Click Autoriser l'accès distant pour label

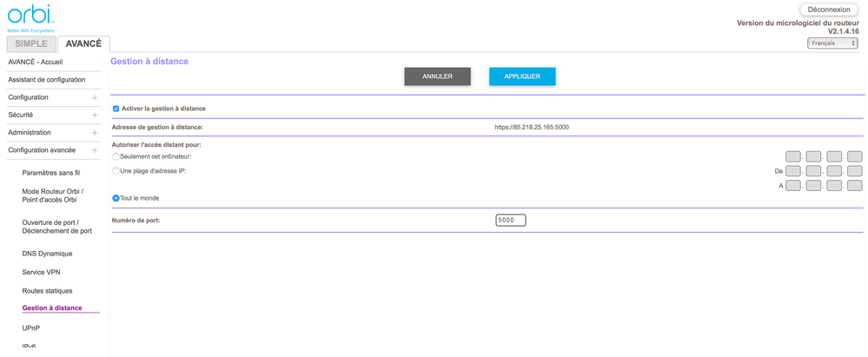(156, 145)
